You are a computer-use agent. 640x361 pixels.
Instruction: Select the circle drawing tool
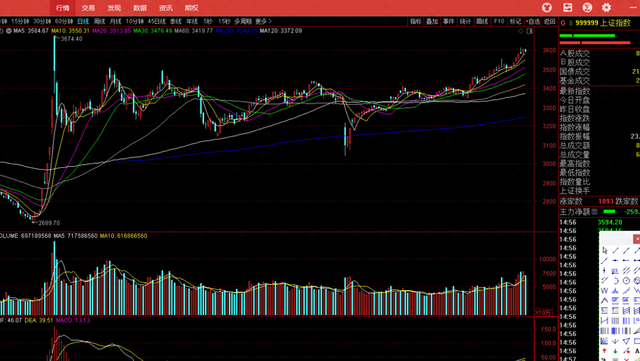[627, 280]
